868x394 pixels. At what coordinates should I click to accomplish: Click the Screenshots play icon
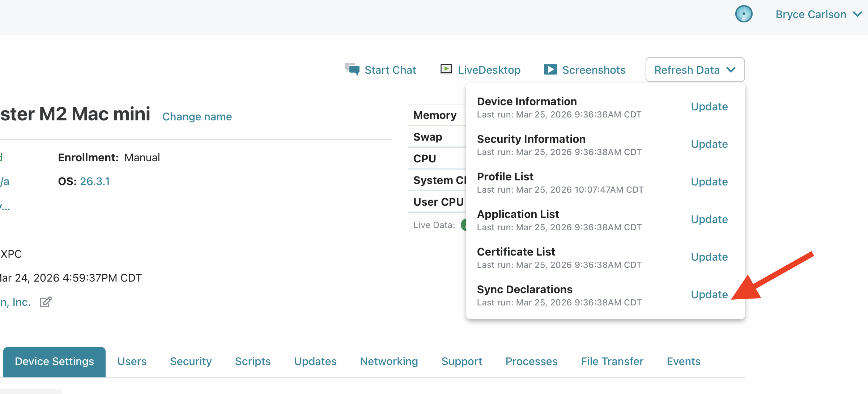[550, 69]
